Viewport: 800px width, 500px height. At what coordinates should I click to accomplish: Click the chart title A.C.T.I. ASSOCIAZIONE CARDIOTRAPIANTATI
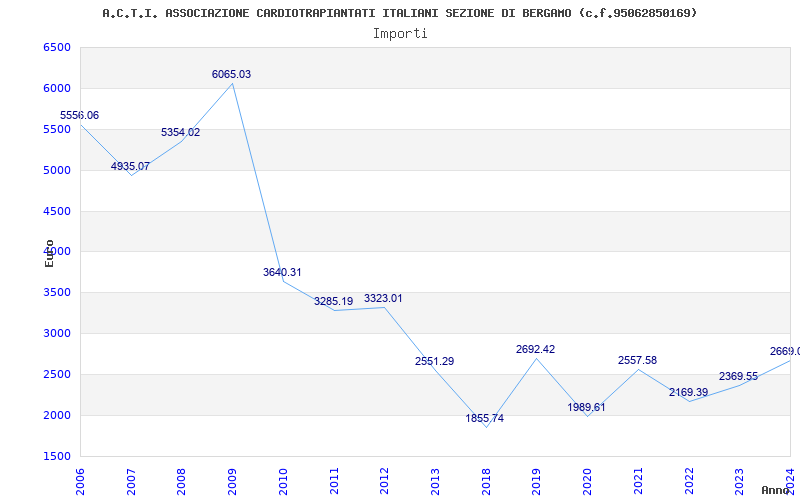399,13
